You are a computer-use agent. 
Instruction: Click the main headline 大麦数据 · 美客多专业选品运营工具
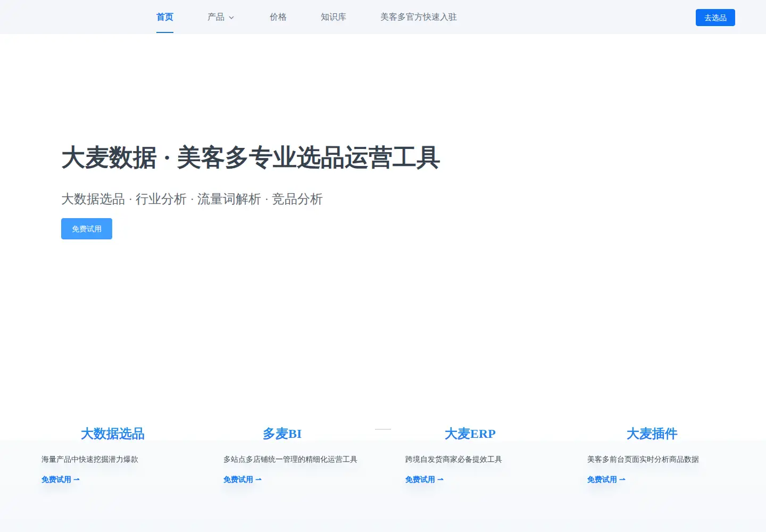pyautogui.click(x=251, y=157)
